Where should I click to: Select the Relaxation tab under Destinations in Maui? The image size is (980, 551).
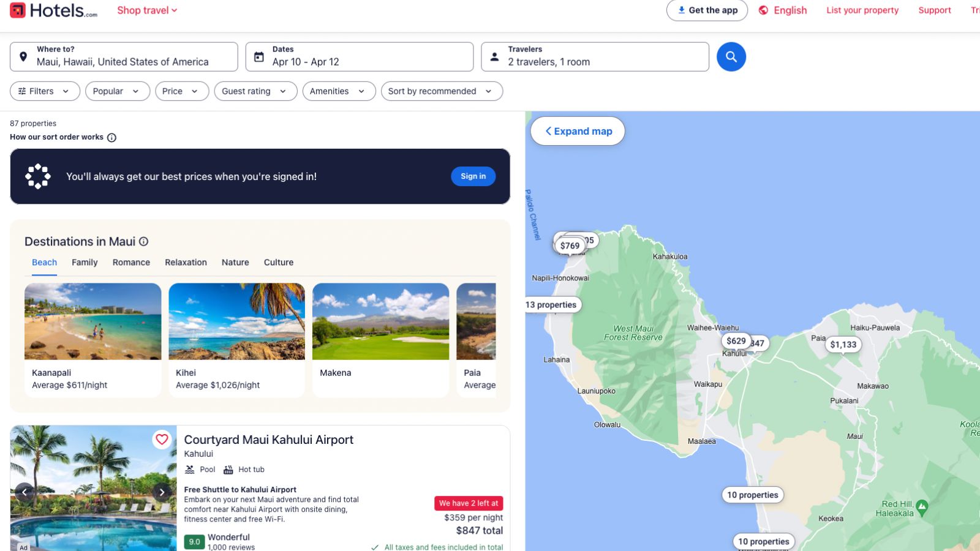186,262
